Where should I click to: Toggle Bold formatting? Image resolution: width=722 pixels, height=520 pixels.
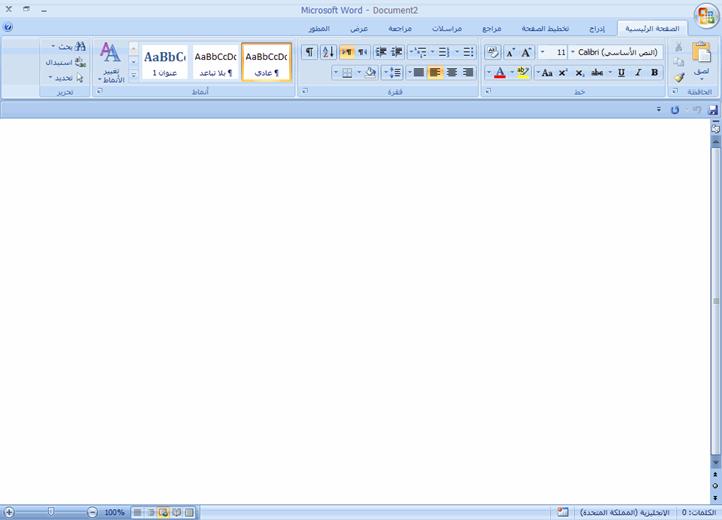654,72
